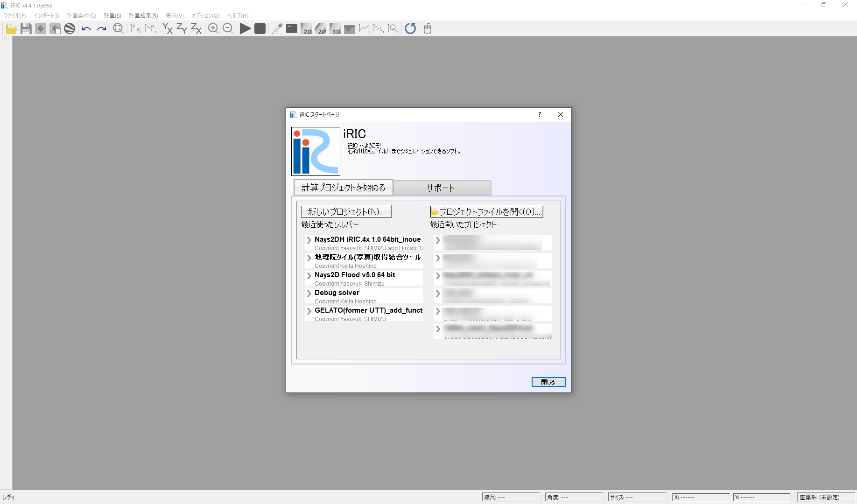The width and height of the screenshot is (857, 504).
Task: Open the 計算条件(C) menu
Action: (x=81, y=16)
